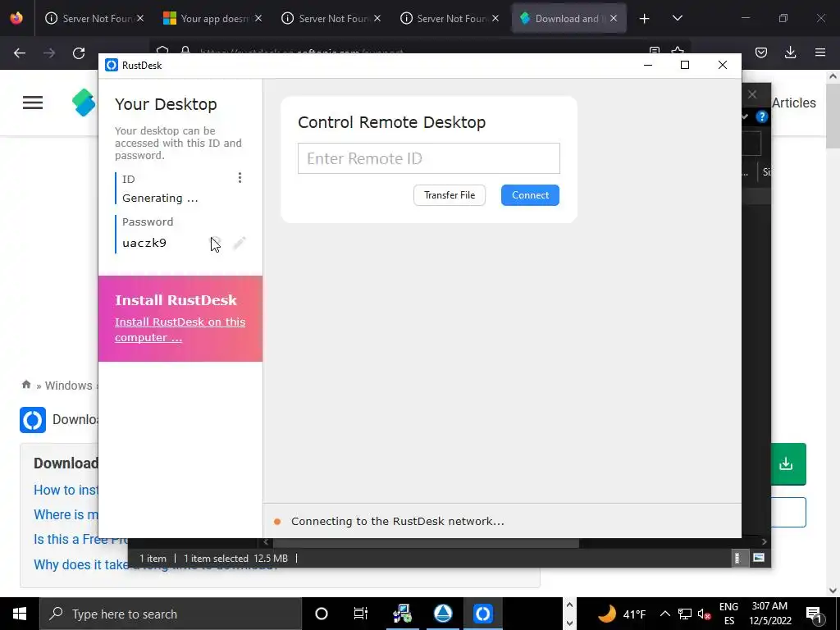Click the Transfer File button
840x630 pixels.
(x=449, y=195)
